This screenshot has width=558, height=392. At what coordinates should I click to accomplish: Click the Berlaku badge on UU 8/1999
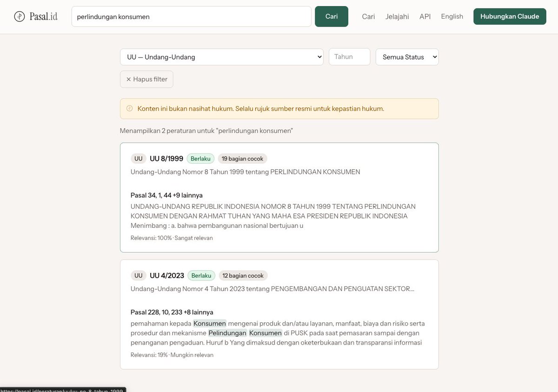200,159
